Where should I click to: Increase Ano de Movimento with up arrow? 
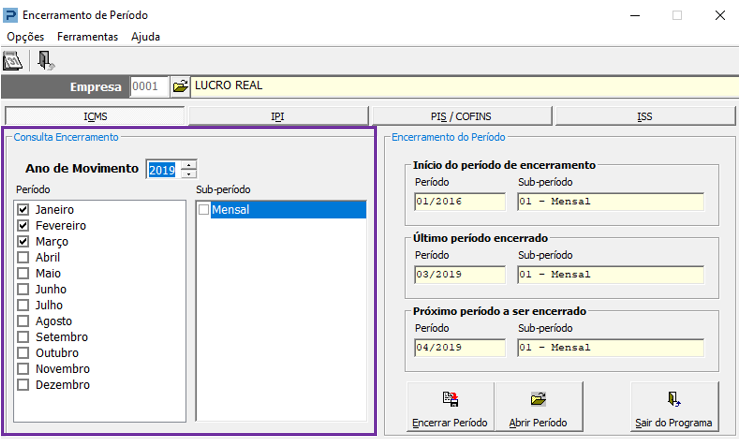click(189, 165)
